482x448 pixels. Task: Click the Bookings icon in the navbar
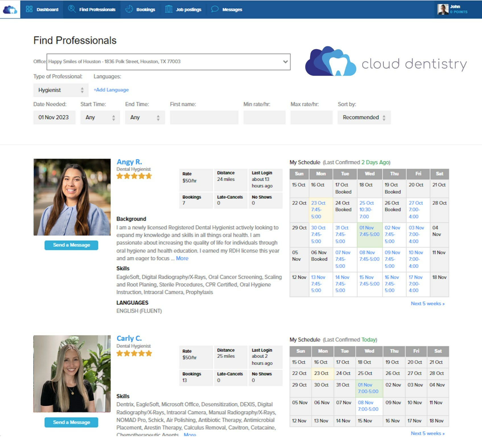(129, 9)
